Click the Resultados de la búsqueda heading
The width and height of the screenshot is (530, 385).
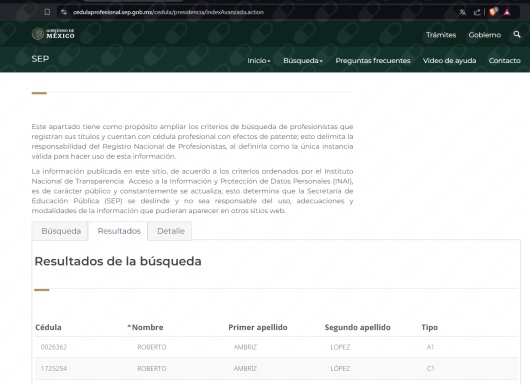click(x=118, y=261)
